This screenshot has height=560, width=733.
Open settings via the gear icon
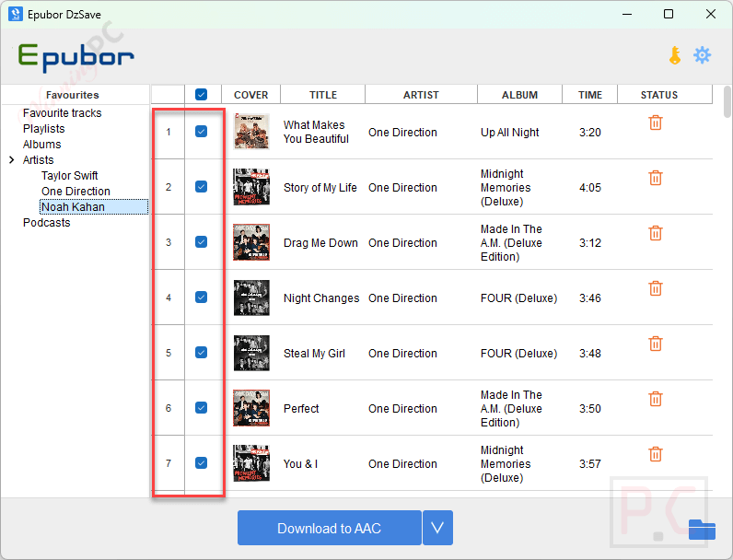point(702,55)
